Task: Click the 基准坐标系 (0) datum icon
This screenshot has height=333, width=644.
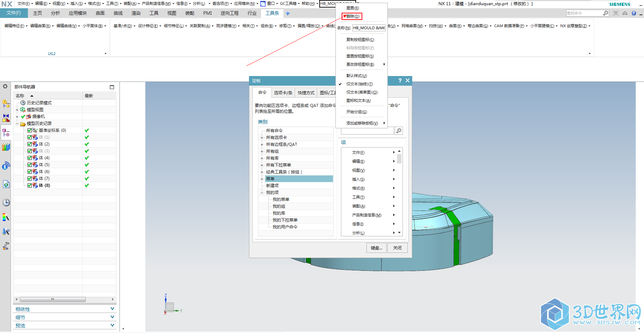Action: click(x=35, y=130)
